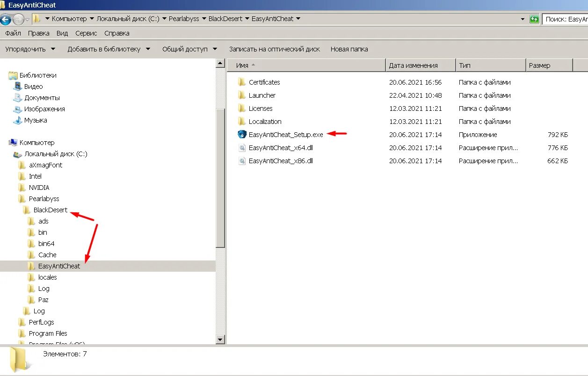The width and height of the screenshot is (588, 376).
Task: Select the ads folder in tree
Action: pyautogui.click(x=44, y=221)
